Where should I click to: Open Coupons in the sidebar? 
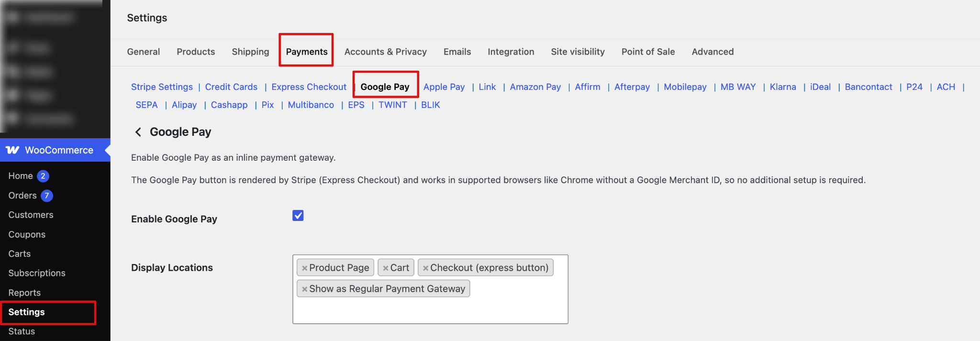click(x=27, y=235)
